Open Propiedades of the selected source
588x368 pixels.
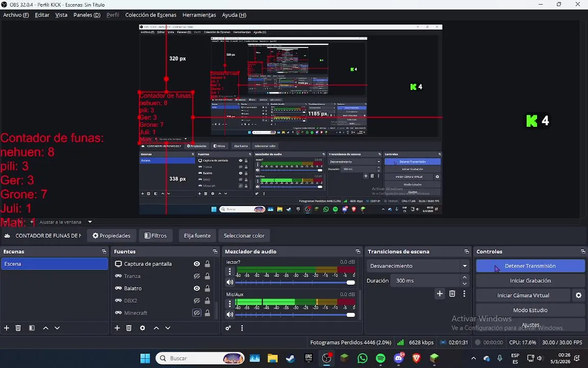[x=111, y=236]
